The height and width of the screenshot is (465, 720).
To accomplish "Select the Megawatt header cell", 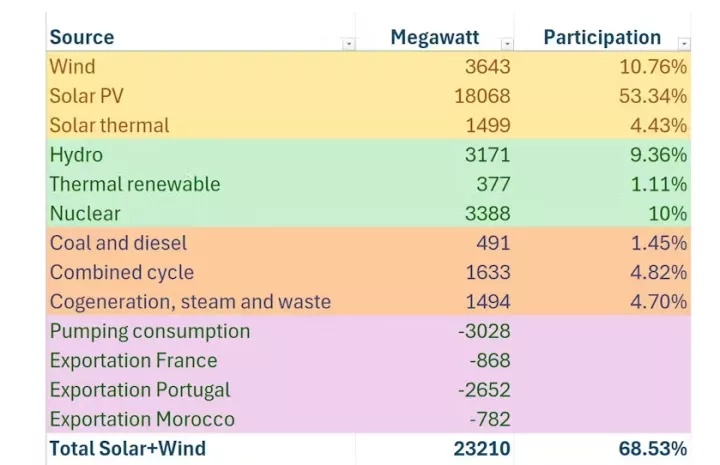I will [435, 37].
